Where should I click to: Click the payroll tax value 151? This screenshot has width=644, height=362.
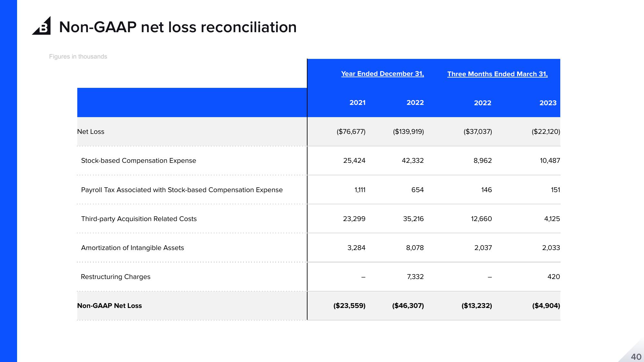pyautogui.click(x=555, y=190)
